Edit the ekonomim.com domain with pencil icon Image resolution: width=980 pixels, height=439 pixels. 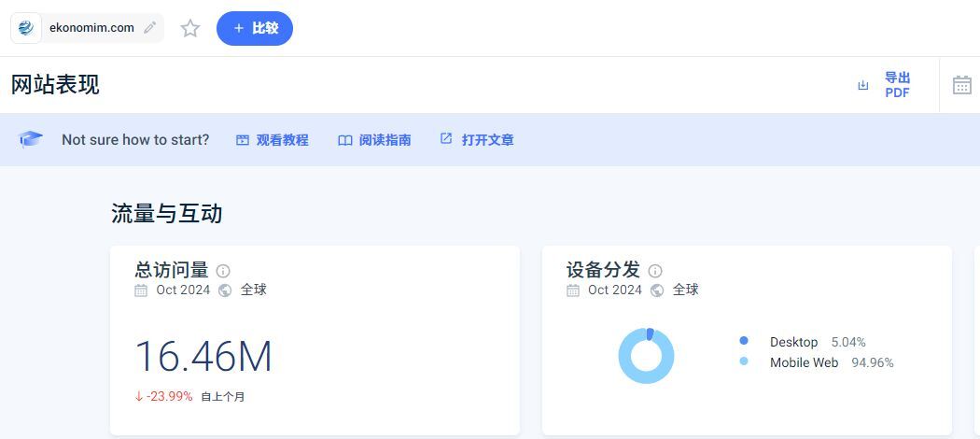pyautogui.click(x=149, y=27)
